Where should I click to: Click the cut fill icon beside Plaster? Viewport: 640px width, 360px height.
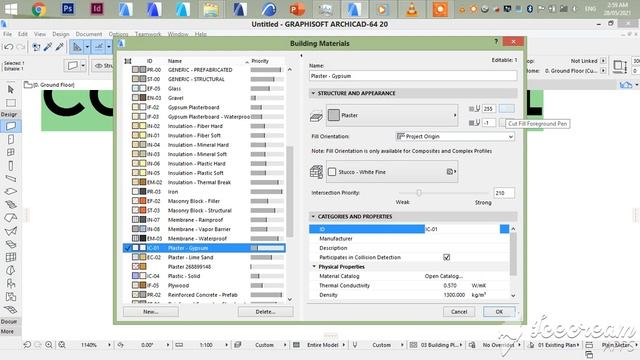316,117
